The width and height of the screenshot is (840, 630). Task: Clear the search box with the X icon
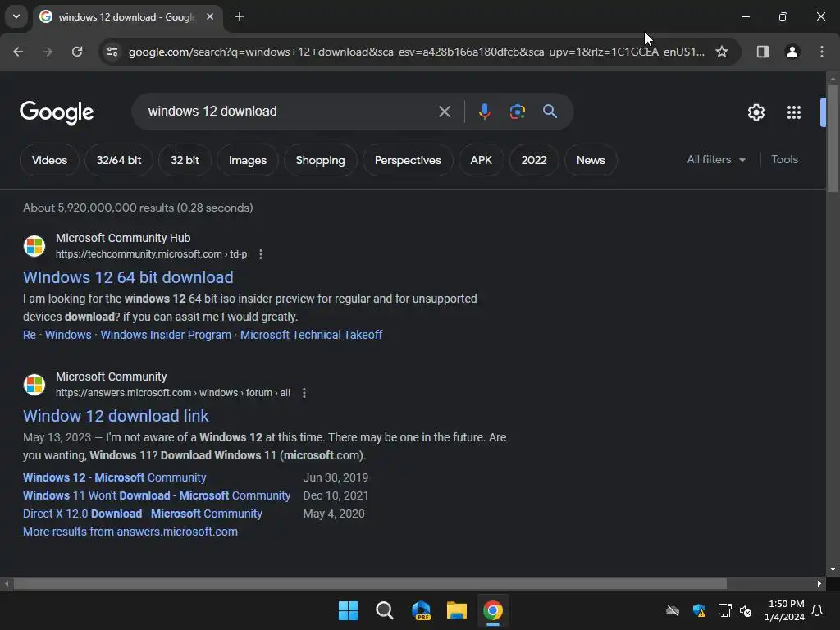point(444,112)
